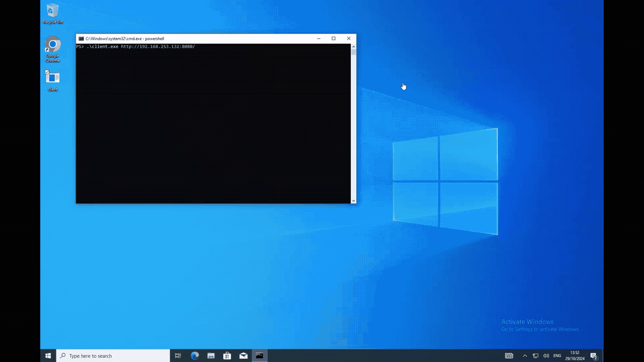Open the ENG input language selector
Image resolution: width=644 pixels, height=362 pixels.
click(x=557, y=355)
